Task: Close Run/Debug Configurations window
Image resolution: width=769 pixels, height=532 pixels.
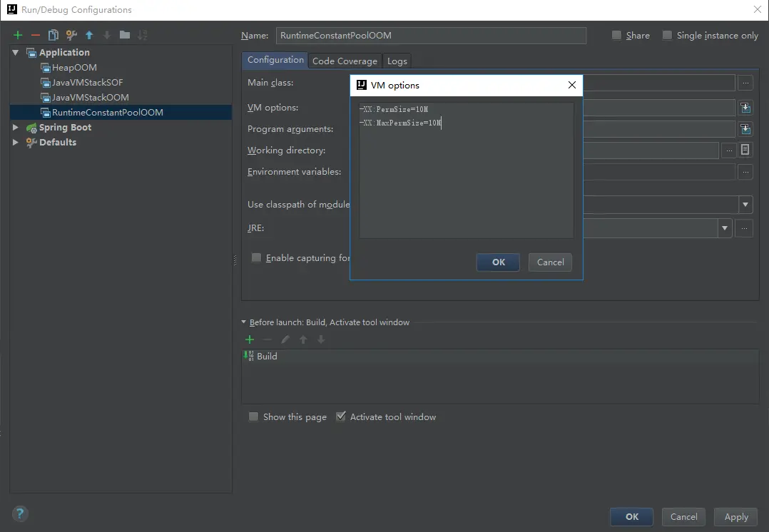Action: (x=758, y=9)
